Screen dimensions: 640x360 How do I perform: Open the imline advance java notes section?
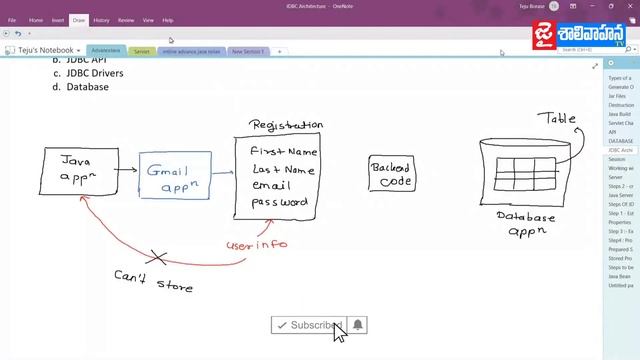[x=191, y=51]
